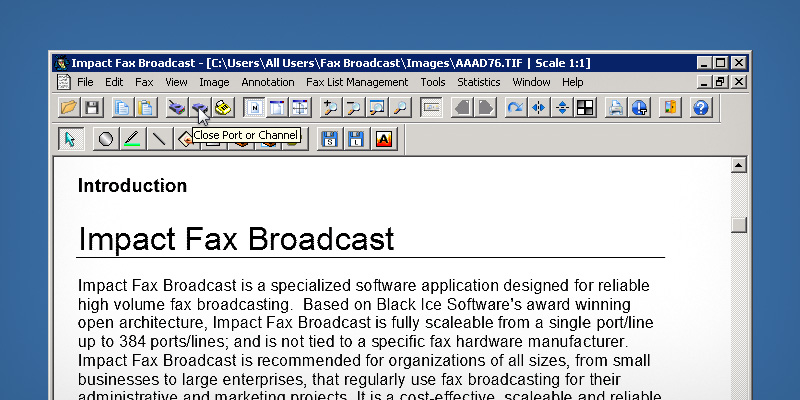
Task: Click the Save floppy disk icon
Action: (92, 107)
